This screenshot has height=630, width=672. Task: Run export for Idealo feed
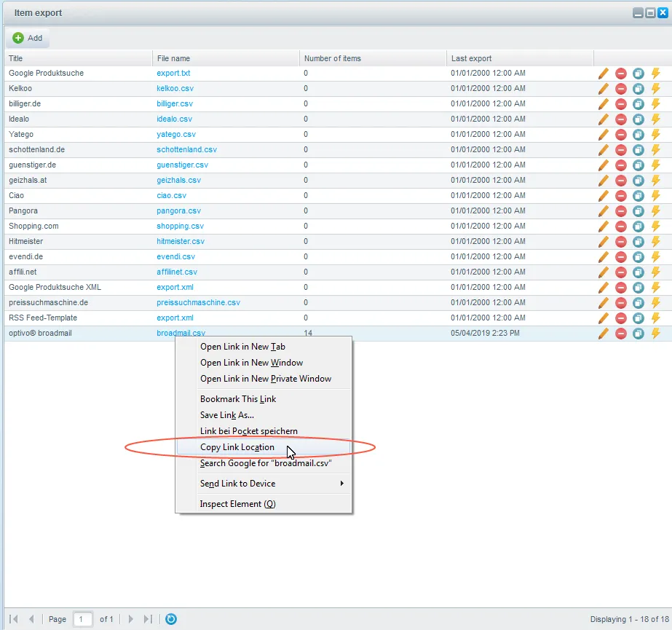coord(656,119)
